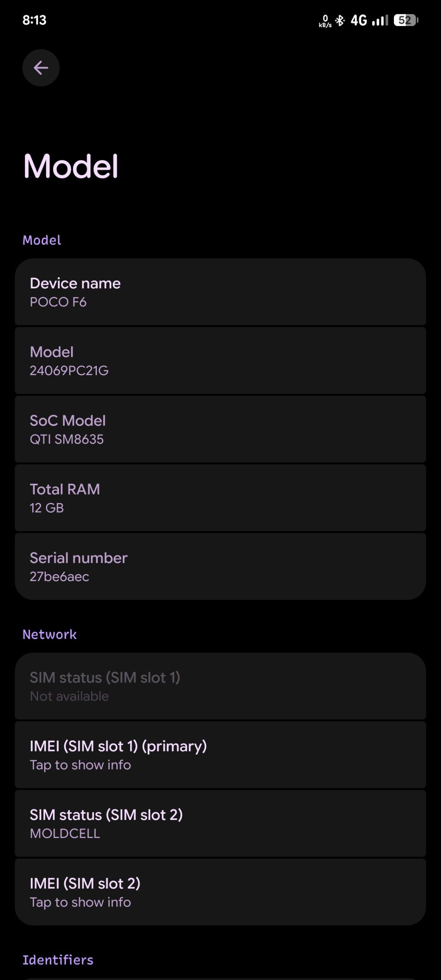Tap the back arrow button
Screen dimensions: 441x980
click(x=41, y=68)
